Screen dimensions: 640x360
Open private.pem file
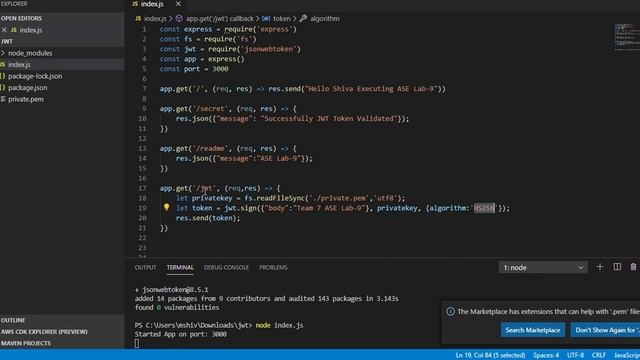26,99
